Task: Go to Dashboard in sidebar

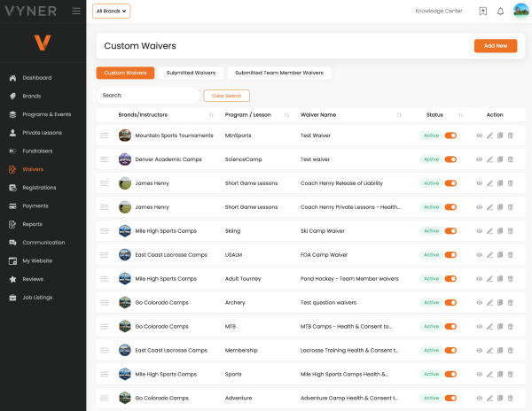Action: (37, 78)
